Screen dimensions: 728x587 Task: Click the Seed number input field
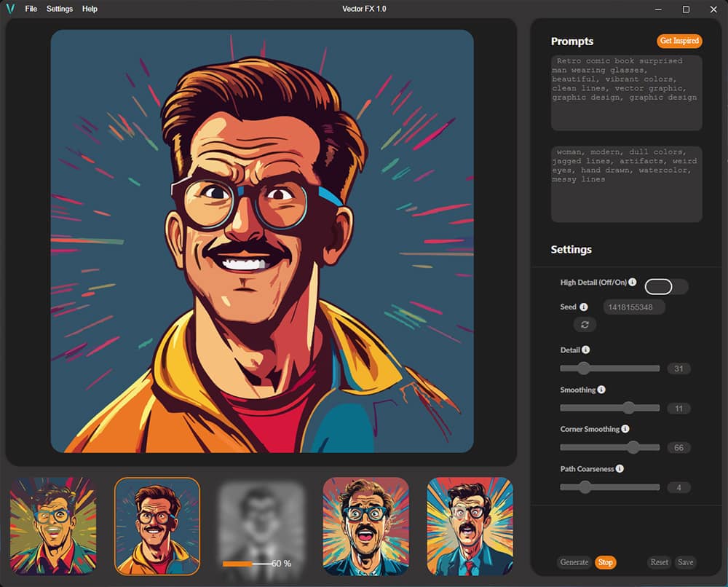click(x=633, y=307)
